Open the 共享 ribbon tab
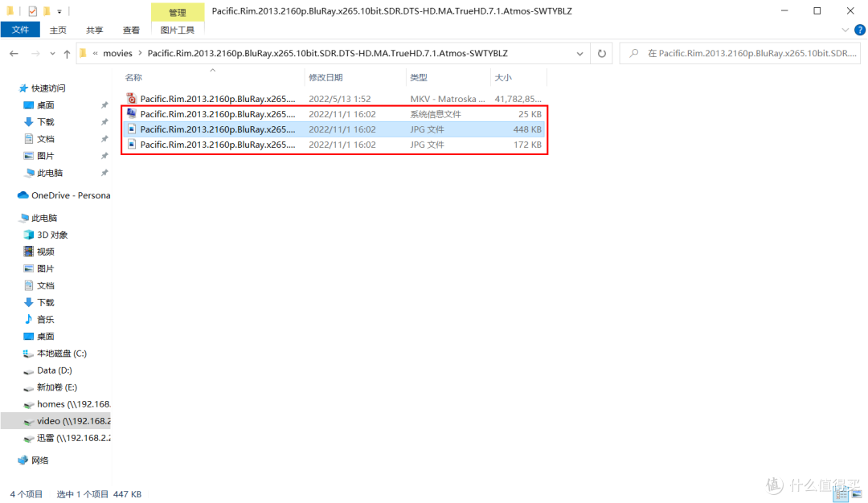Screen dimensions: 868x503 point(95,30)
